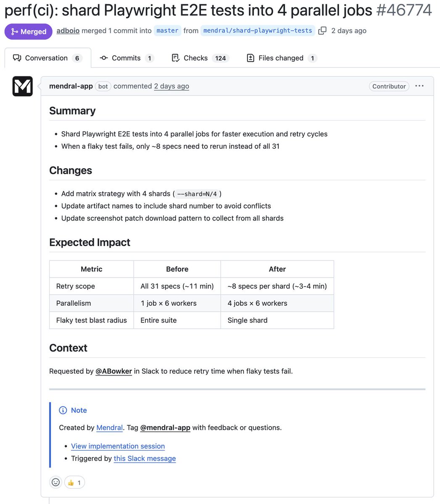The width and height of the screenshot is (440, 504).
Task: Click the Contributor badge
Action: (389, 86)
